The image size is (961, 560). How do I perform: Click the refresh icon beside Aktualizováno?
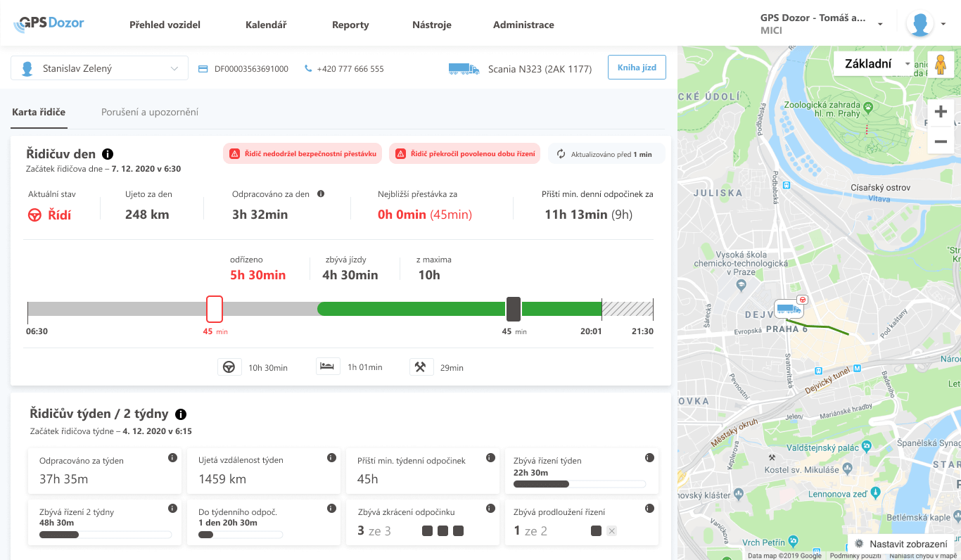pyautogui.click(x=561, y=154)
